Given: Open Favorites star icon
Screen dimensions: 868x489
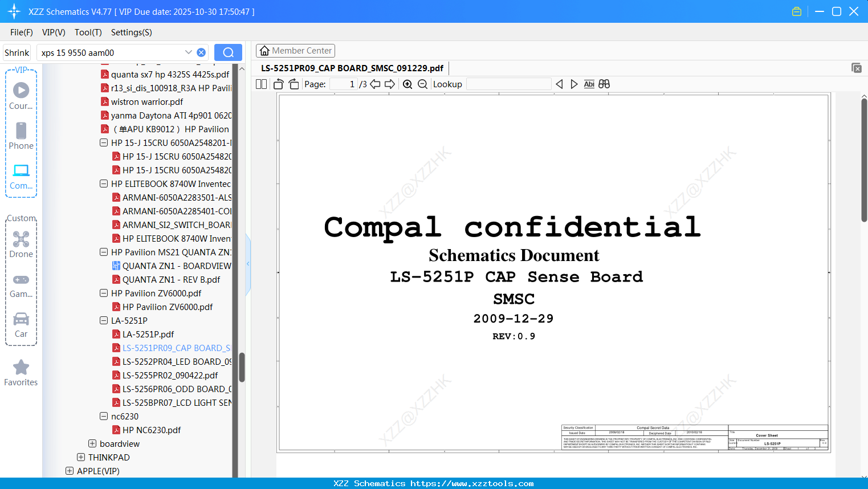Looking at the screenshot, I should (21, 373).
